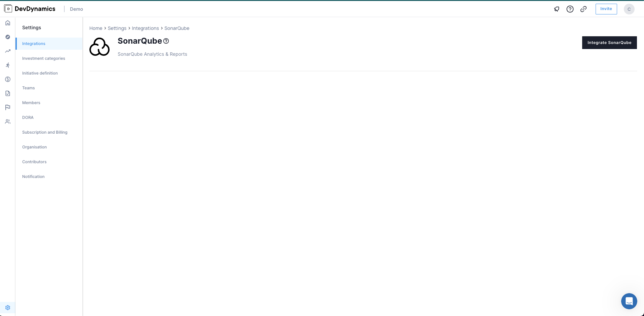Image resolution: width=644 pixels, height=316 pixels.
Task: Click the home icon in left sidebar
Action: 8,23
